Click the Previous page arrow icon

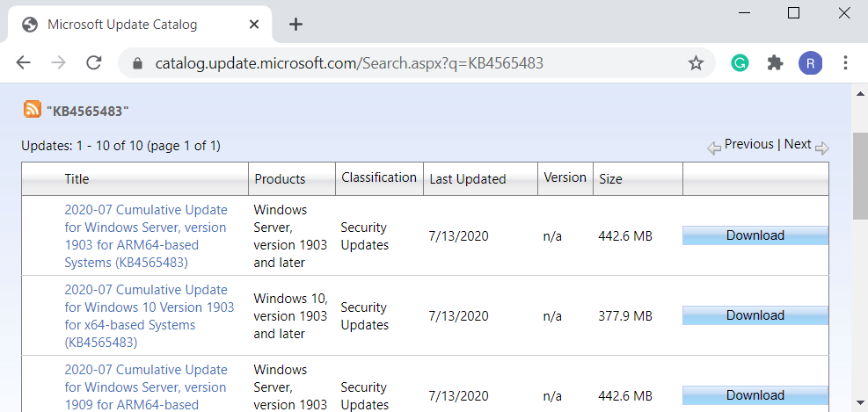point(714,148)
